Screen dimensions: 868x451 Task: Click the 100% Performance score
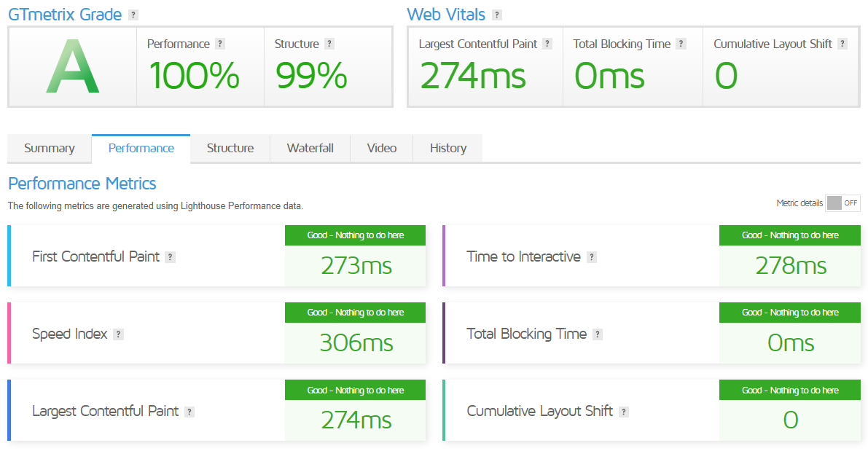point(195,76)
